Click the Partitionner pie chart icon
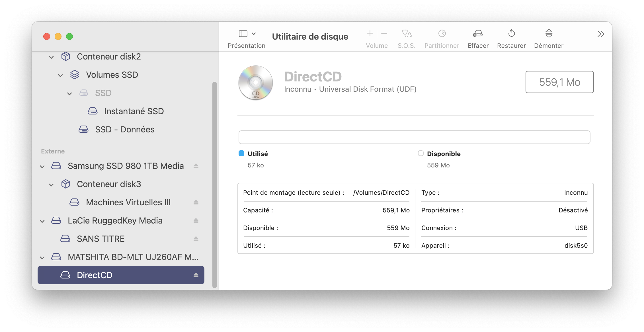Screen dimensions: 644x332 [442, 34]
